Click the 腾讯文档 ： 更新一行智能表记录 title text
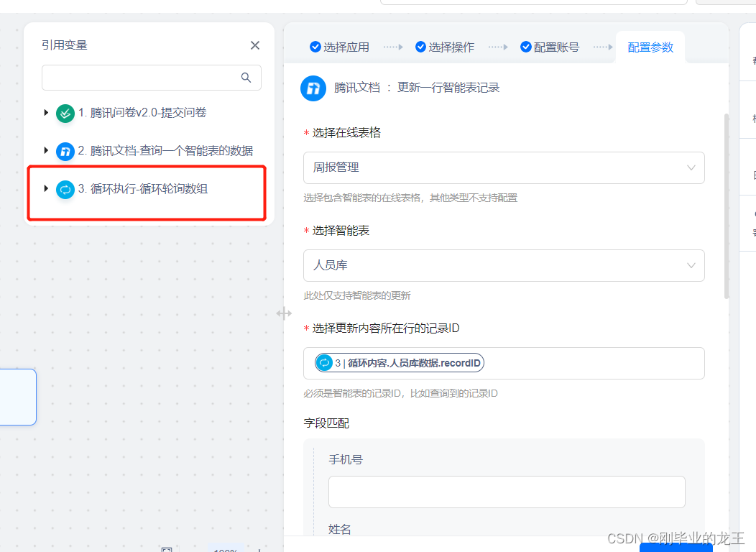Image resolution: width=756 pixels, height=552 pixels. coord(417,88)
